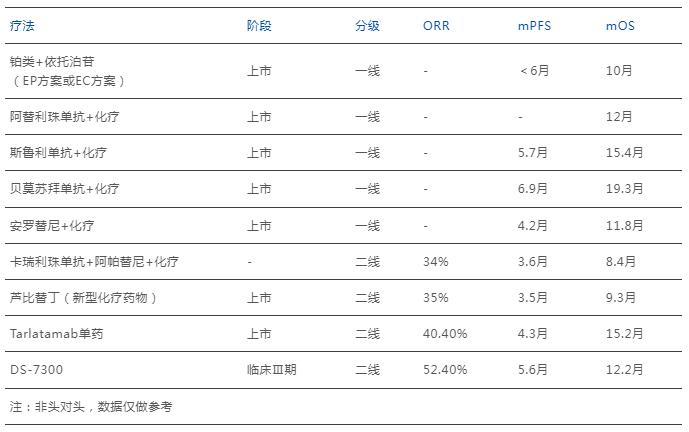Select the 安罗替尼+化疗 row label
Viewport: 689px width, 432px height.
coord(52,225)
